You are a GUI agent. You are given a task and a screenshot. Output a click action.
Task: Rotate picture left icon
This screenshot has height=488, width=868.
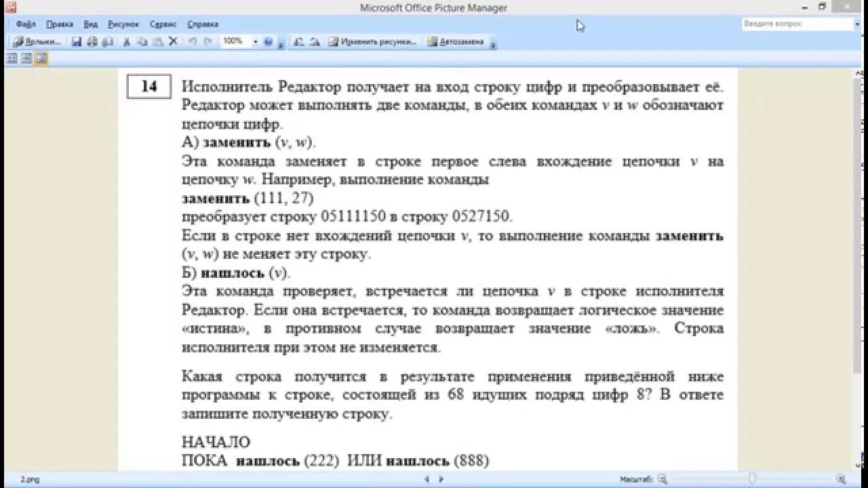pos(299,41)
